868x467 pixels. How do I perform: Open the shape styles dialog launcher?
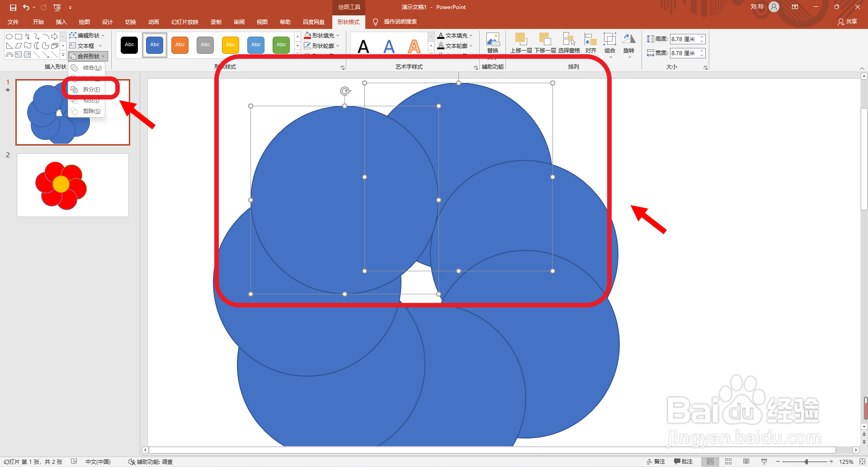pos(343,68)
